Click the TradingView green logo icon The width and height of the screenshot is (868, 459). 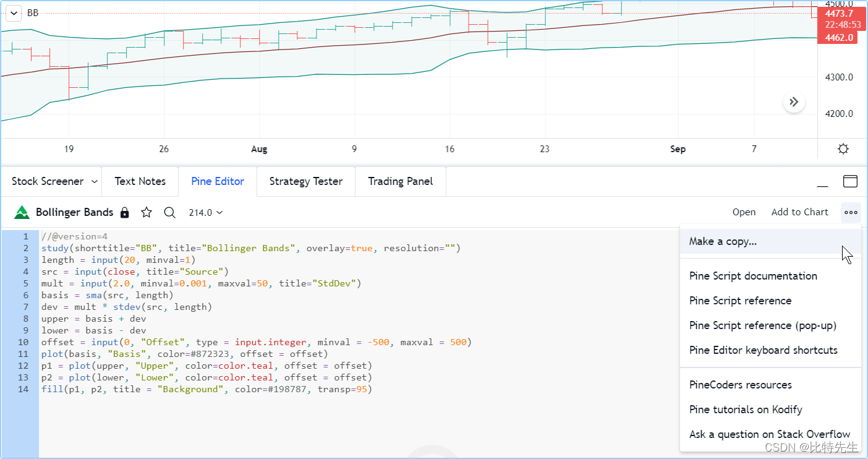[22, 212]
